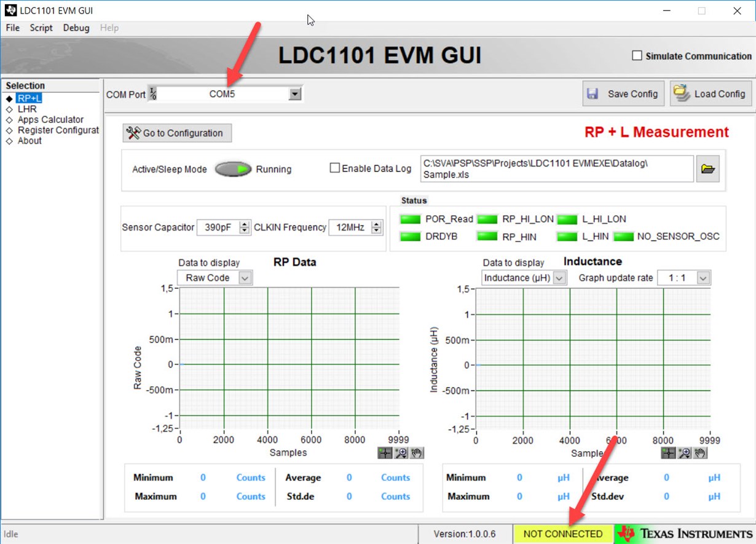This screenshot has height=544, width=756.
Task: Select crosshair cursor tool under Inductance graph
Action: (668, 453)
